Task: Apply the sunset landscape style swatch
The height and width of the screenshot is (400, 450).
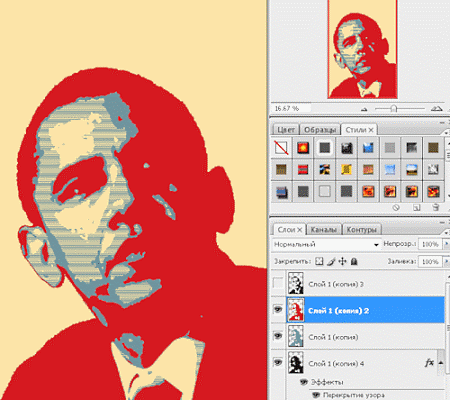Action: pos(412,169)
